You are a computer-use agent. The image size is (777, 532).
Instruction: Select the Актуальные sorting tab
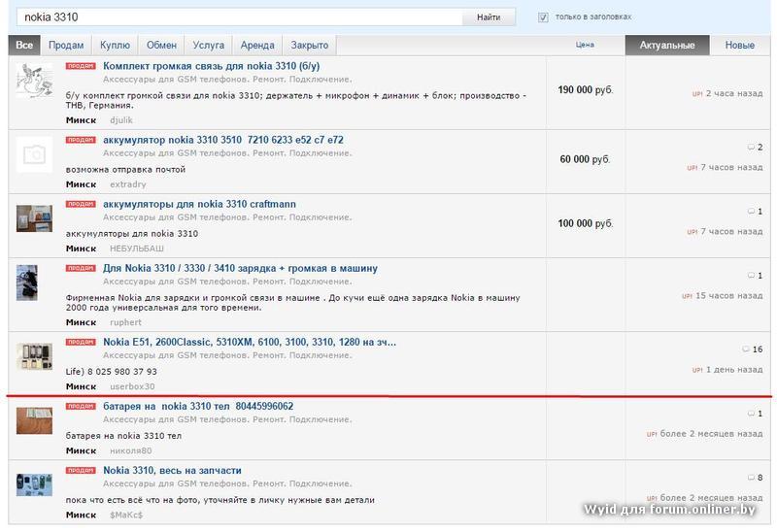tap(667, 45)
